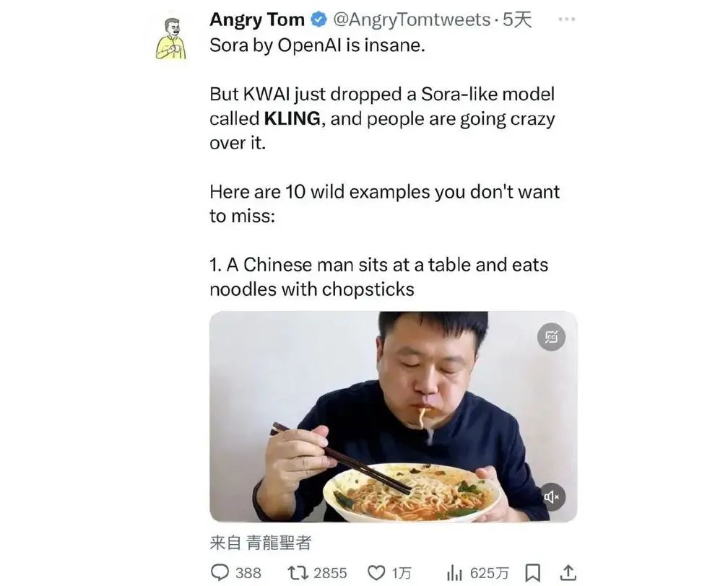Unmute the video with the speaker icon
Screen dimensions: 728x586
click(552, 497)
